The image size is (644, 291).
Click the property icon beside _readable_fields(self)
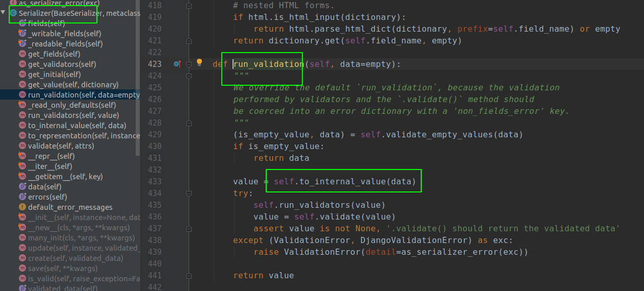[22, 44]
